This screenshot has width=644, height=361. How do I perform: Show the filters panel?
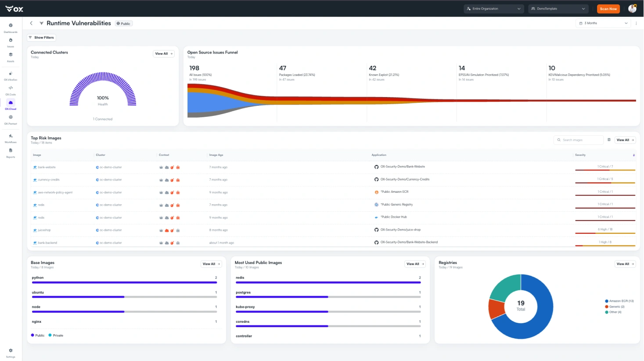pos(41,38)
